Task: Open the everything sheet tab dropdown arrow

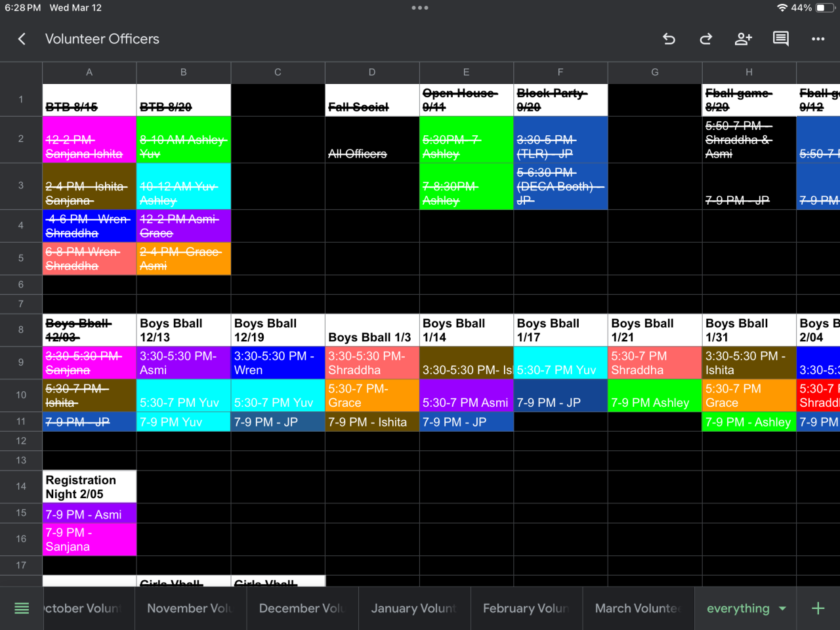Action: 782,608
